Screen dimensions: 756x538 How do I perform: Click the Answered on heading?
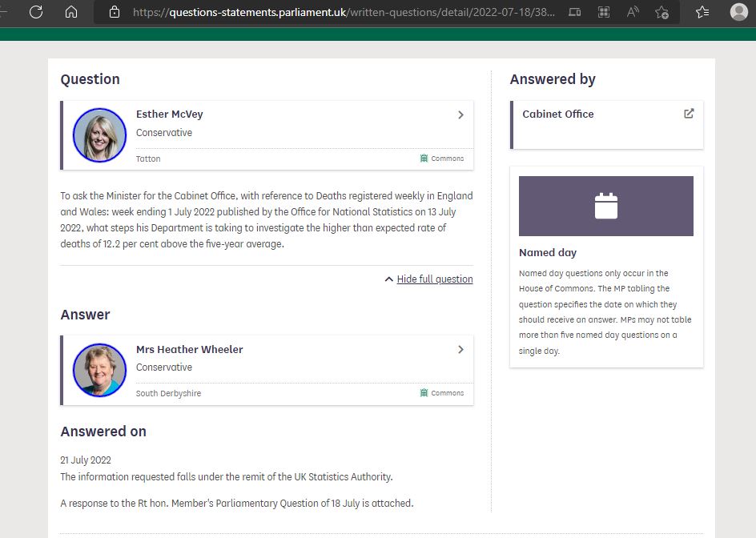click(x=103, y=432)
